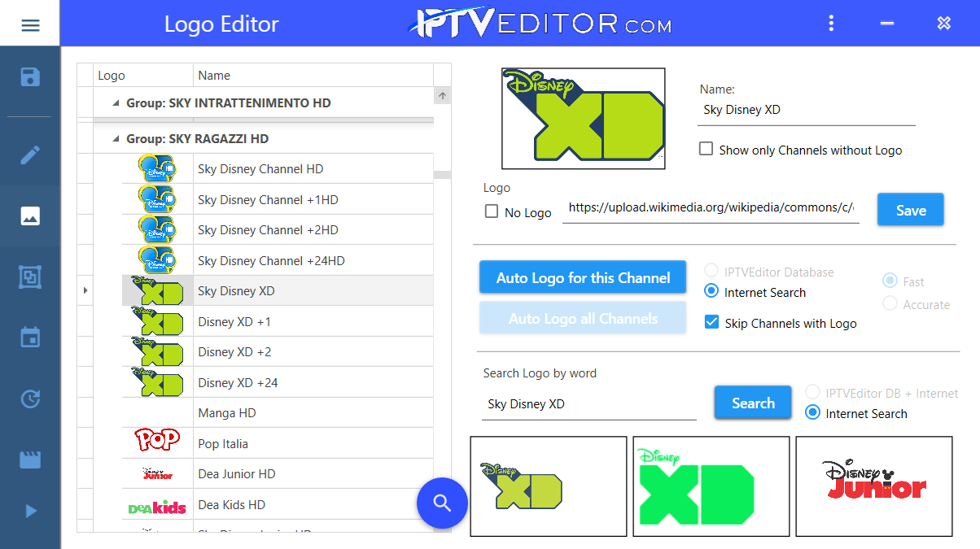Click the Sky Disney Channel +2HD logo
The image size is (980, 549).
[157, 230]
